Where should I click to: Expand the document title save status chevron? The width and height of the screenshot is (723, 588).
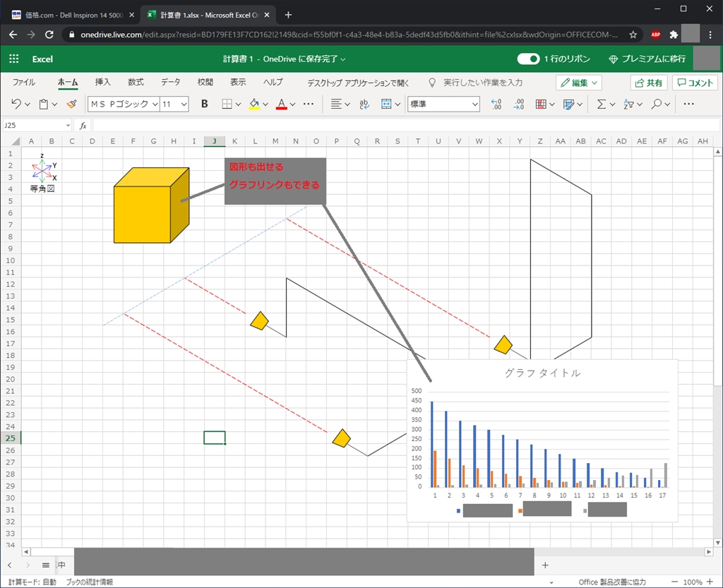343,59
